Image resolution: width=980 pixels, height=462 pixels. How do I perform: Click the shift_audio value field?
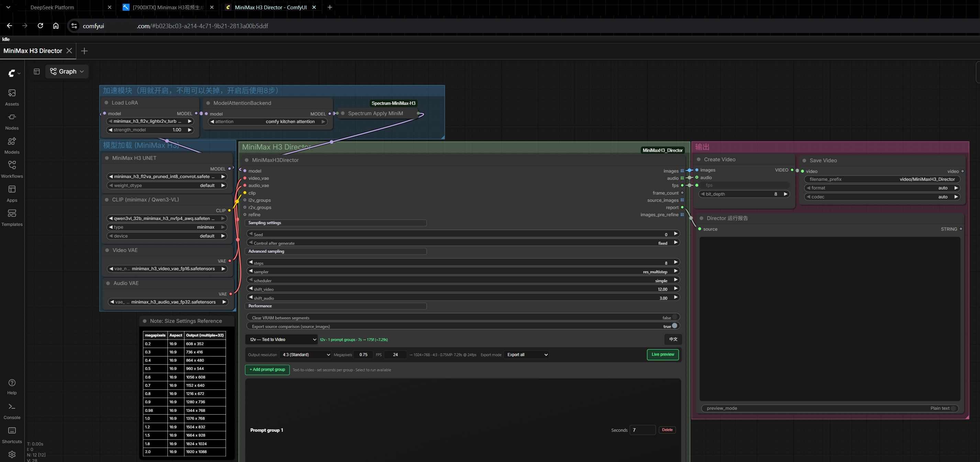[x=463, y=298]
